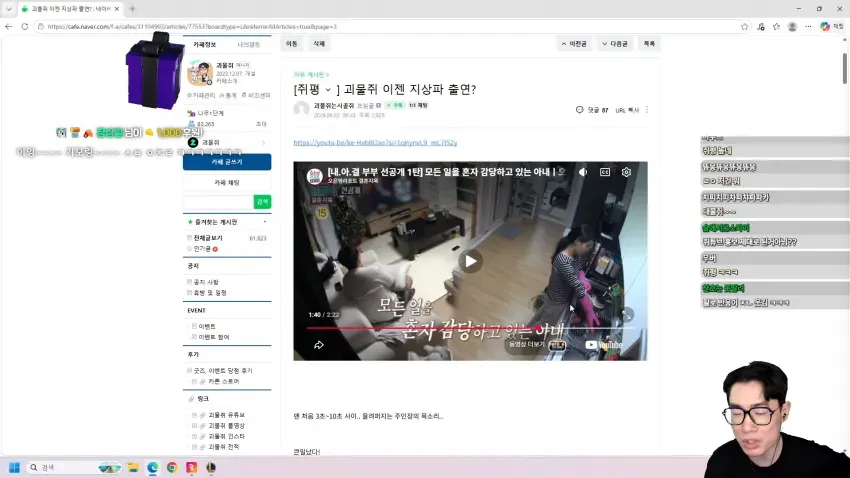
Task: Add page to favorites star icon
Action: click(x=744, y=27)
